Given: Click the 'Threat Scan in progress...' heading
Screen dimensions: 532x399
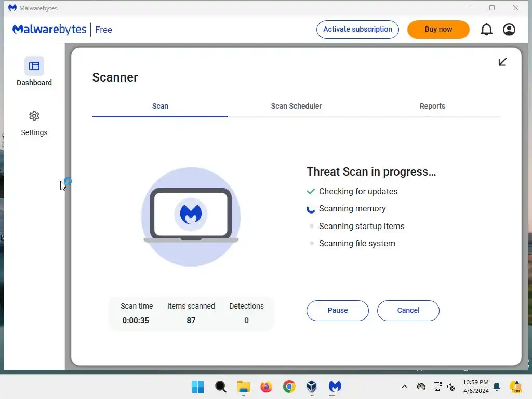Looking at the screenshot, I should [x=371, y=171].
